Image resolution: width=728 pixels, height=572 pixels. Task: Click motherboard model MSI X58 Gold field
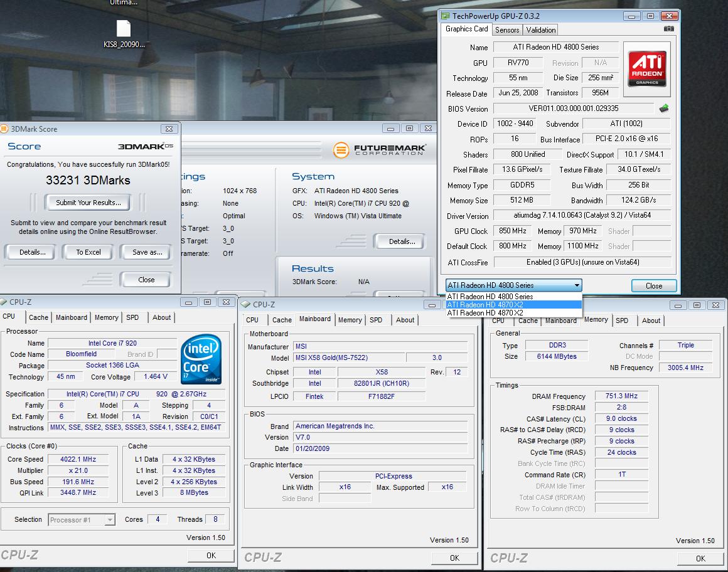(x=349, y=357)
